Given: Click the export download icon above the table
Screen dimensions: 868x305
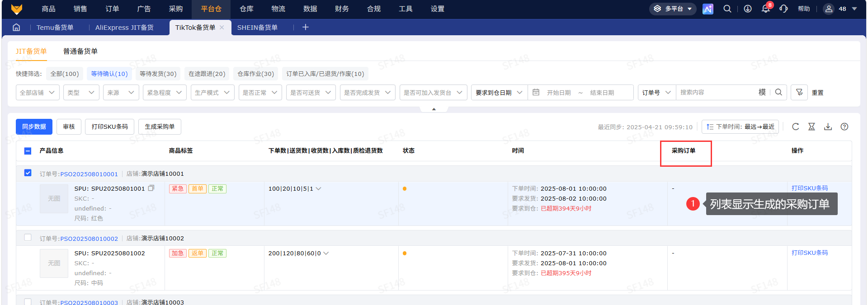Looking at the screenshot, I should point(828,127).
